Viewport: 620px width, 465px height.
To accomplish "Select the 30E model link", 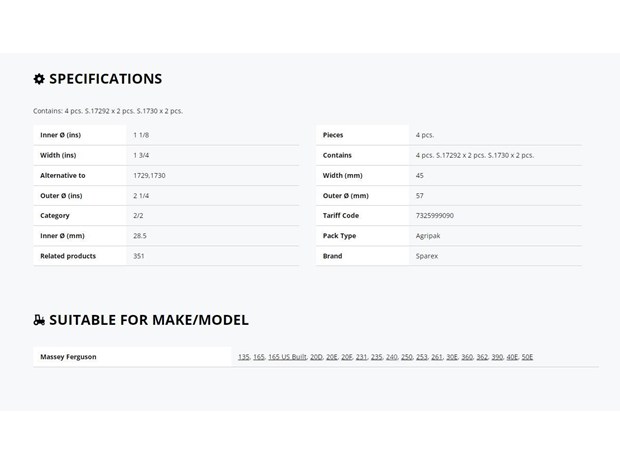I will pyautogui.click(x=452, y=357).
